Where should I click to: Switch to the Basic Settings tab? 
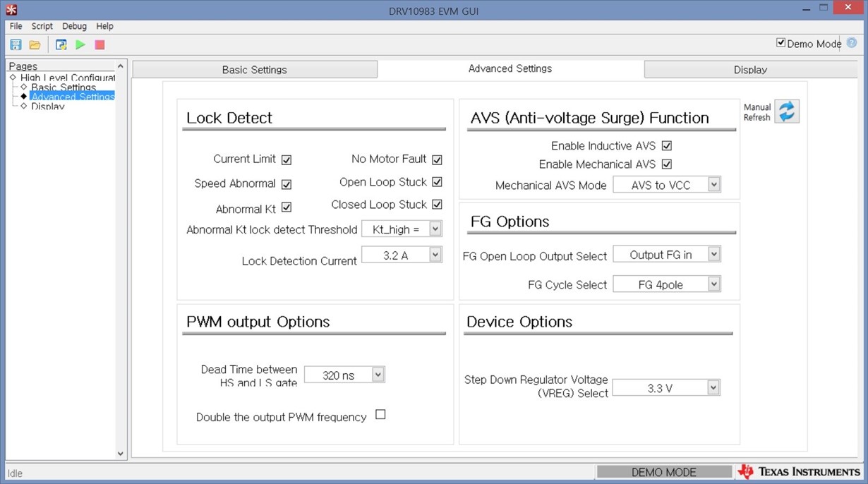[x=255, y=69]
